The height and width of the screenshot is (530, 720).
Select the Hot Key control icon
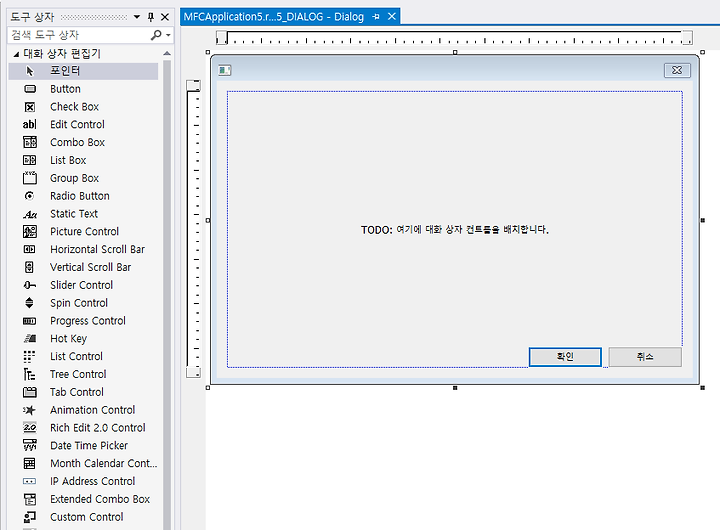coord(30,338)
